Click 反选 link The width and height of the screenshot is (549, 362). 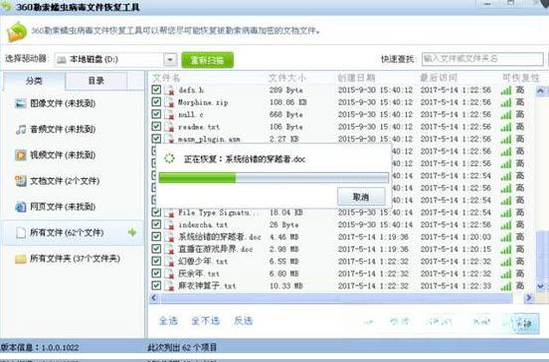[243, 321]
